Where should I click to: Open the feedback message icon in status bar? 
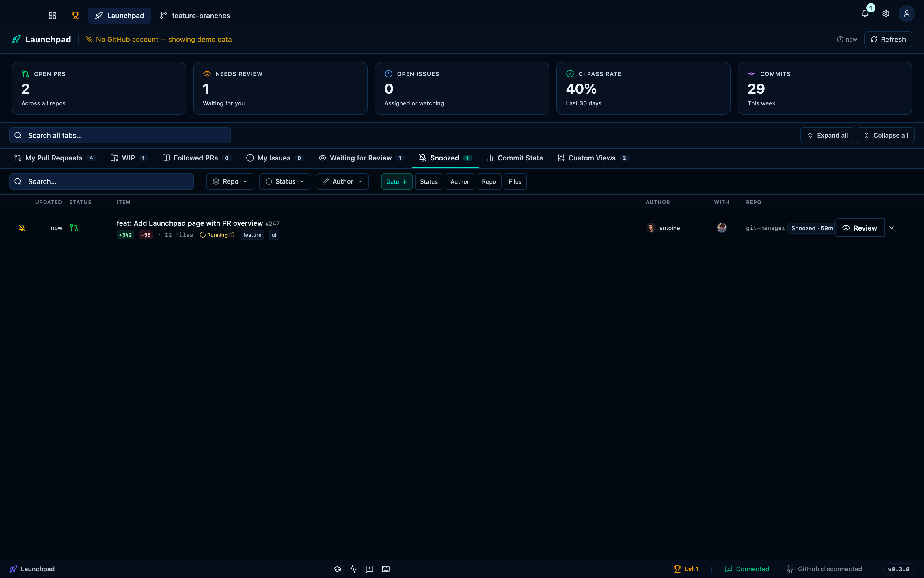point(369,569)
